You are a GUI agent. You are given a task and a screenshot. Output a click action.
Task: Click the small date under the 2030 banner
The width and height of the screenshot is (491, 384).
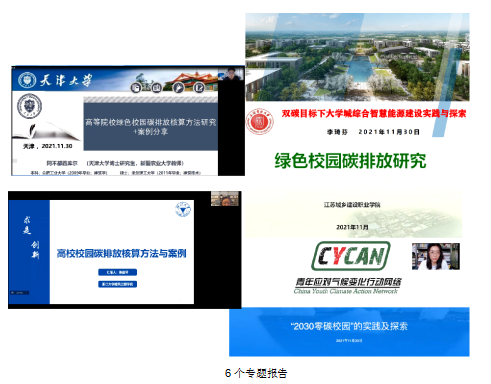349,341
